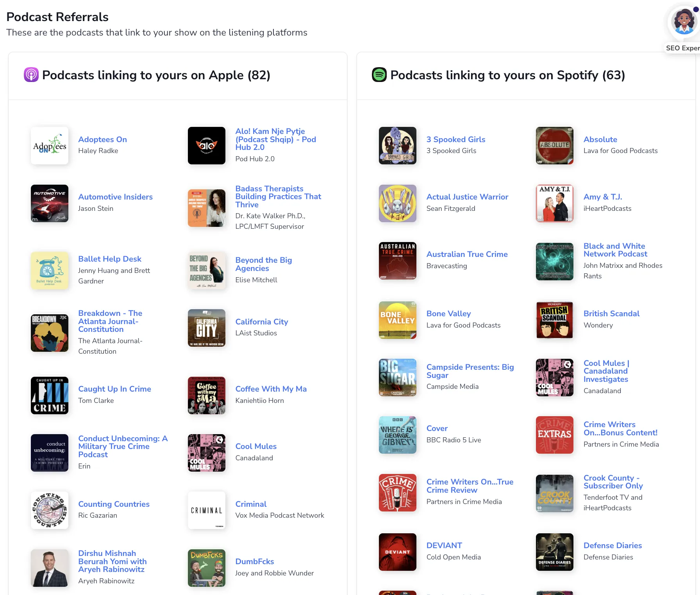Click the Where Is George Gibney cover
Image resolution: width=700 pixels, height=595 pixels.
[x=398, y=435]
